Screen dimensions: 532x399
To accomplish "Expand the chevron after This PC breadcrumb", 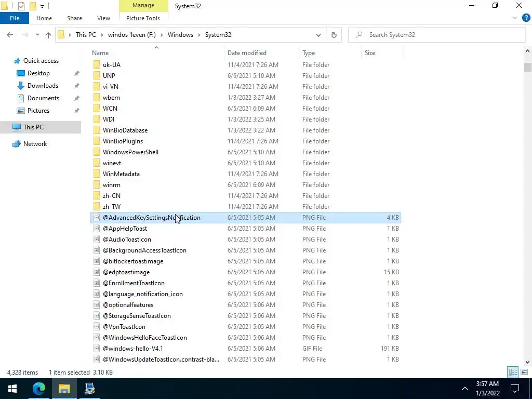I will point(102,35).
